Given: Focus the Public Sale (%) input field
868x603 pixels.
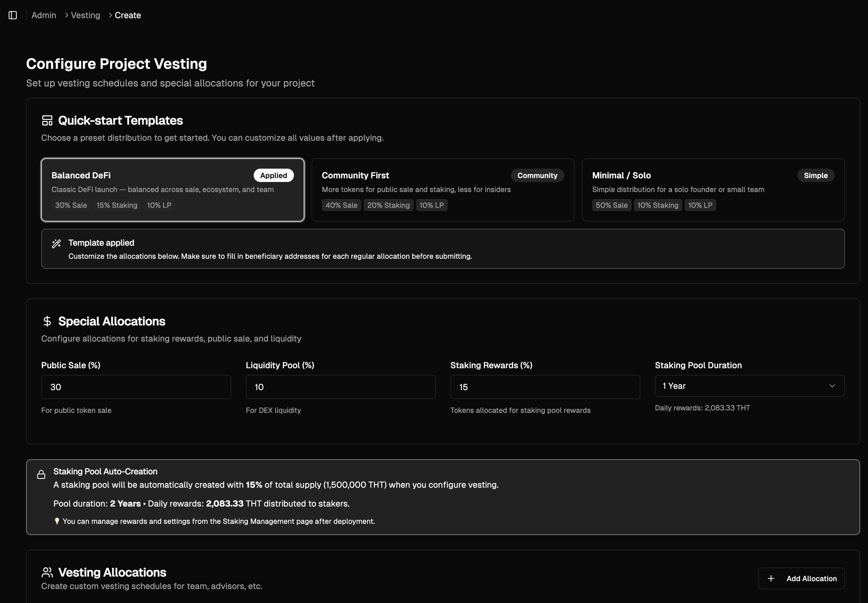Looking at the screenshot, I should [136, 387].
